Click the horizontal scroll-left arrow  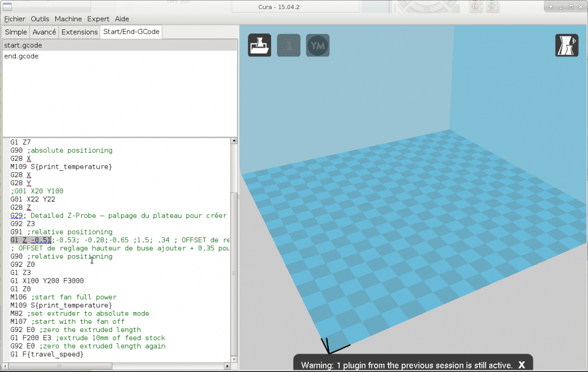pyautogui.click(x=5, y=366)
